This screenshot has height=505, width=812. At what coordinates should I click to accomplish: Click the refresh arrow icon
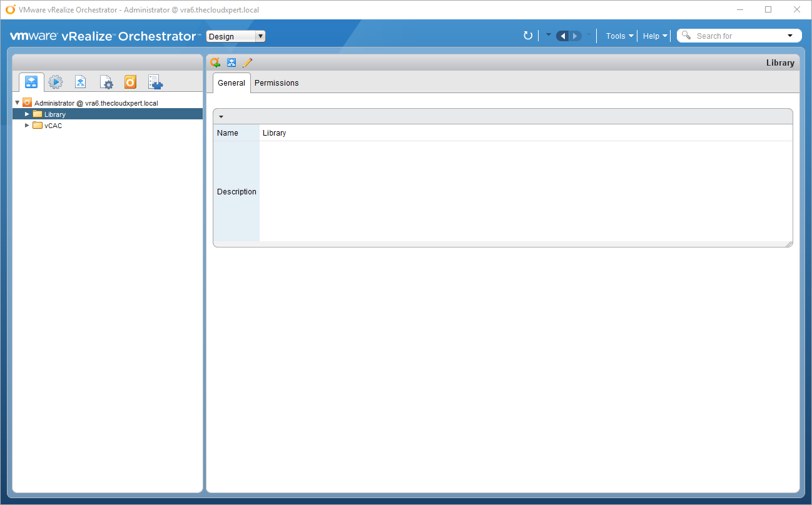click(x=528, y=36)
